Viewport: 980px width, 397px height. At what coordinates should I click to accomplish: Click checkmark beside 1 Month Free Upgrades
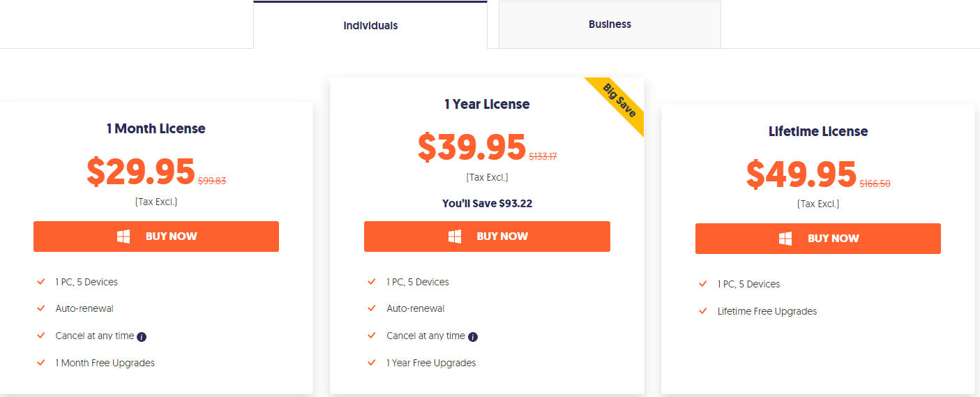coord(41,363)
